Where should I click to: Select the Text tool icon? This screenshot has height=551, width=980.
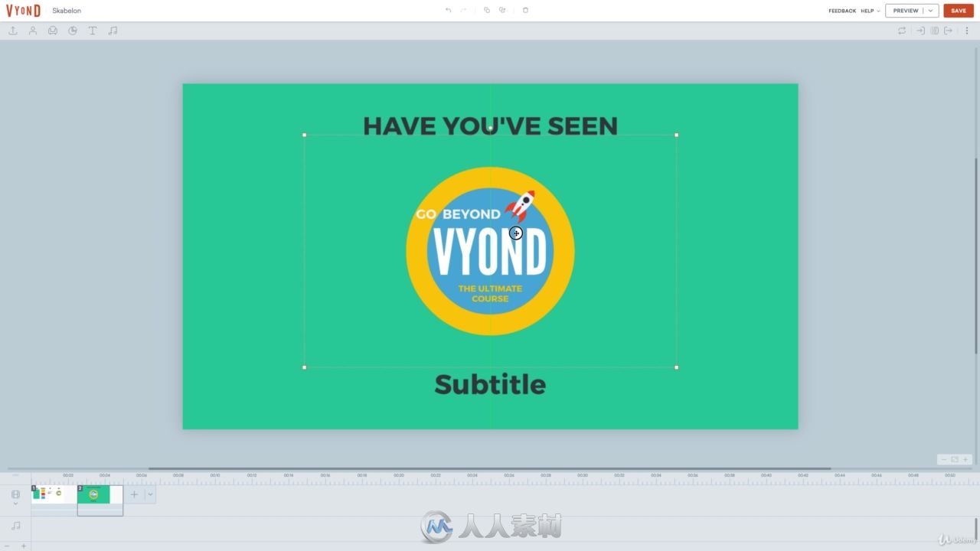tap(93, 31)
